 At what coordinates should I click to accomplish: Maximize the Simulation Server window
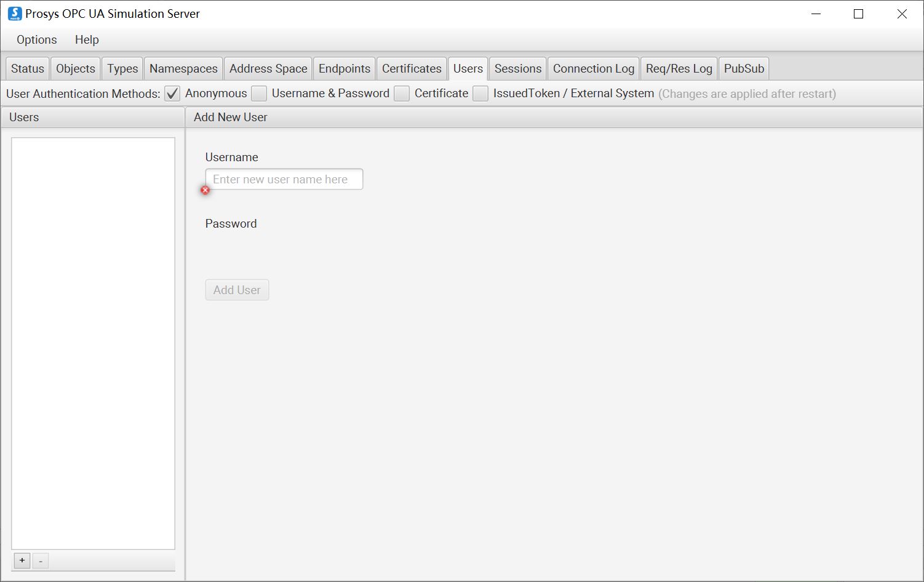click(x=859, y=14)
